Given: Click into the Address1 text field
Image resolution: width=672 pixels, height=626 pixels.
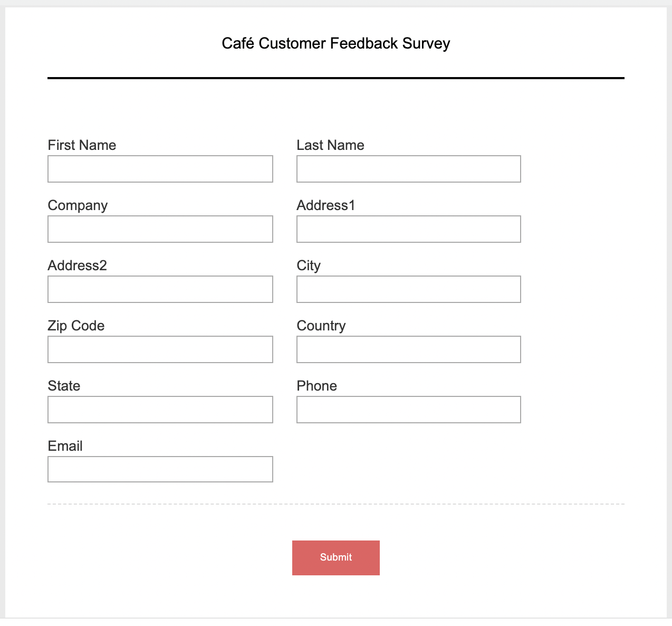Looking at the screenshot, I should tap(409, 229).
